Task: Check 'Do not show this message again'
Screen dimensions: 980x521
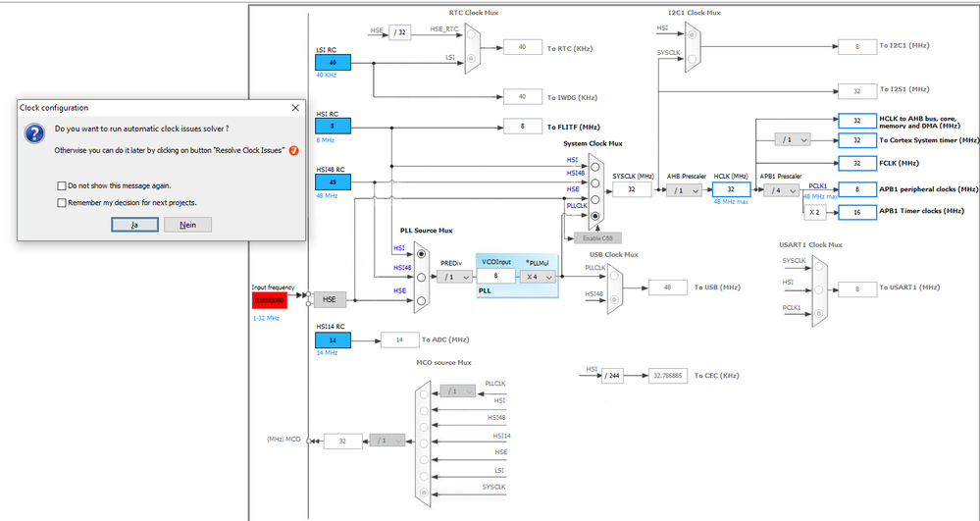Action: coord(61,185)
